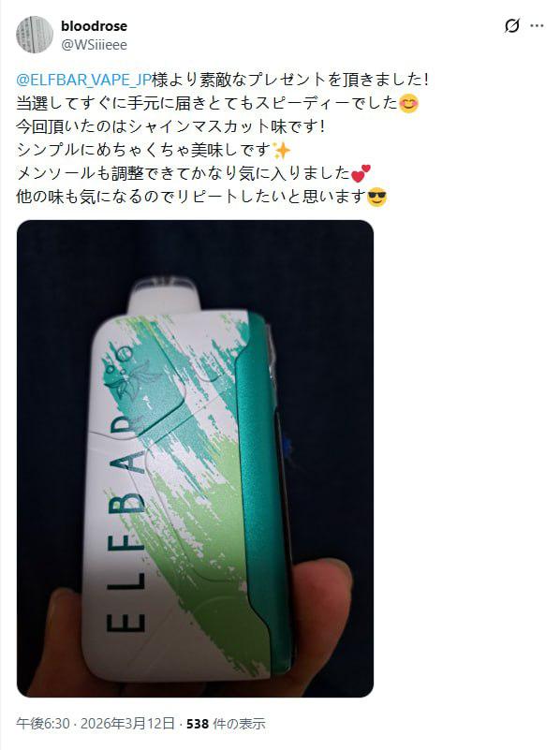
Task: Click the メンソールも調整 sentence
Action: click(x=184, y=173)
